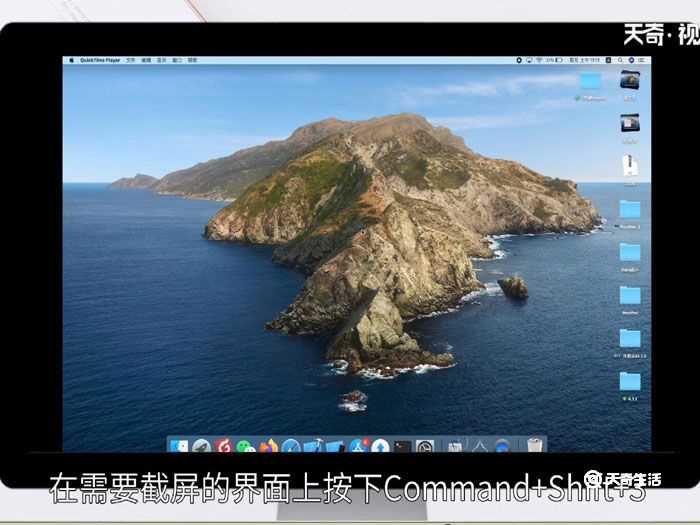Open the QuickTime Player menu
Screen dimensions: 700x525
click(100, 61)
